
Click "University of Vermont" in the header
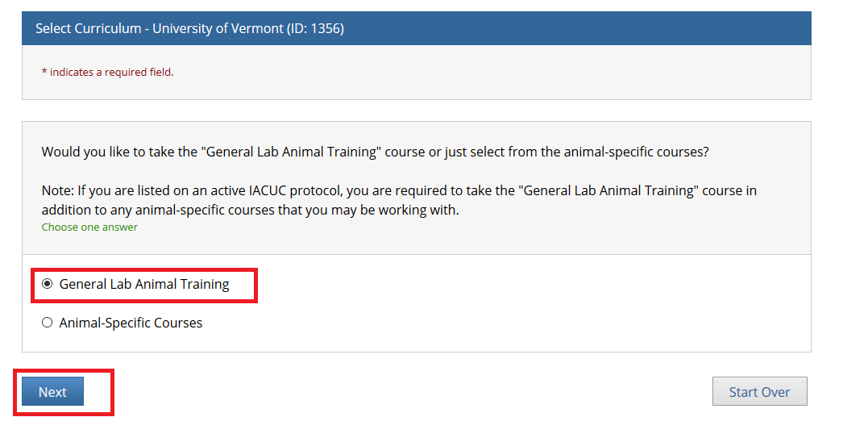218,29
